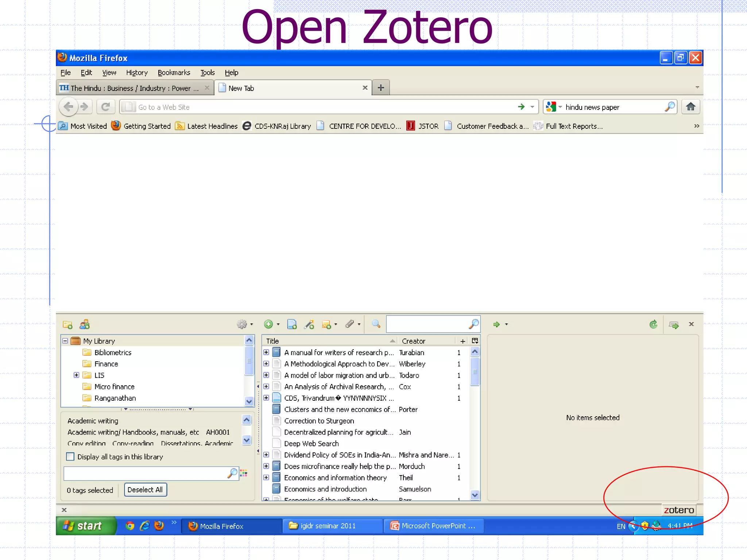Expand the Turabian manual item row
Viewport: 747px width, 560px height.
(266, 353)
